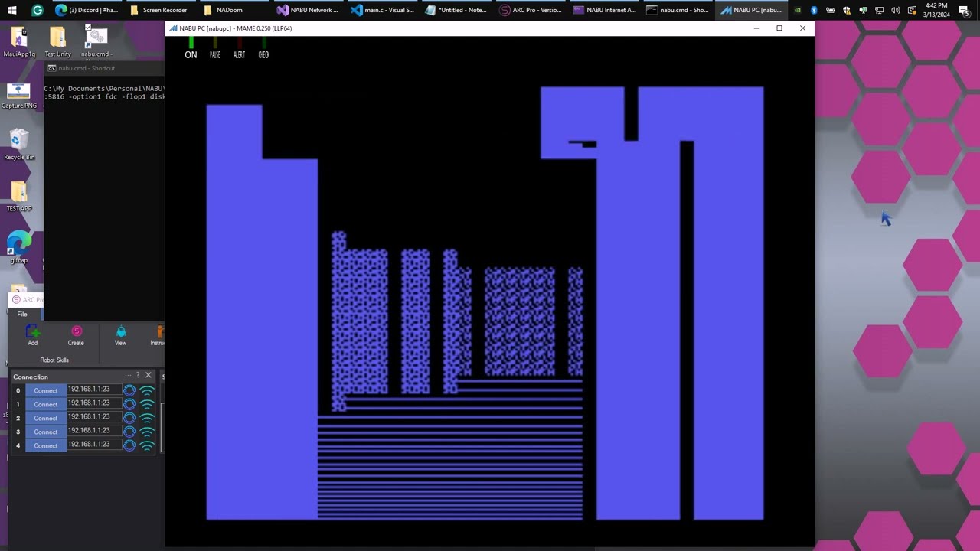Maximize the NABU PC MAME window
Image resolution: width=980 pixels, height=551 pixels.
click(779, 28)
